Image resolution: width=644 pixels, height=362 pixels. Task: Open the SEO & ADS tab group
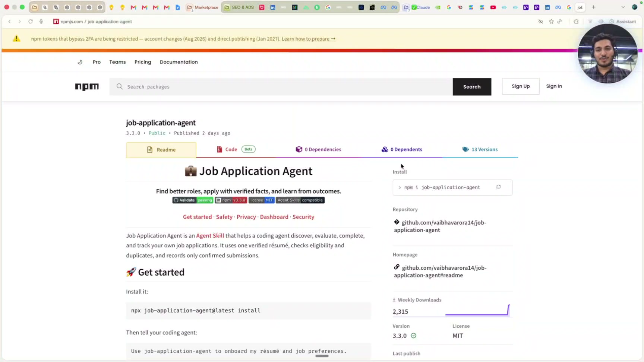coord(239,7)
